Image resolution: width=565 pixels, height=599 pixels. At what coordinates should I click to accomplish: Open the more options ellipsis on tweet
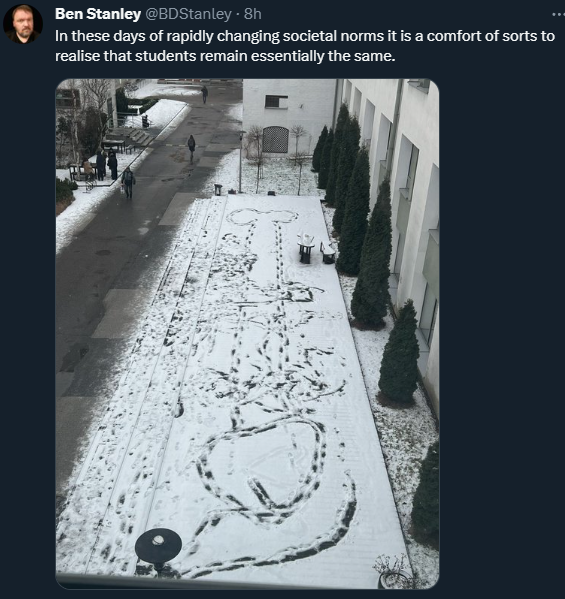click(x=558, y=15)
